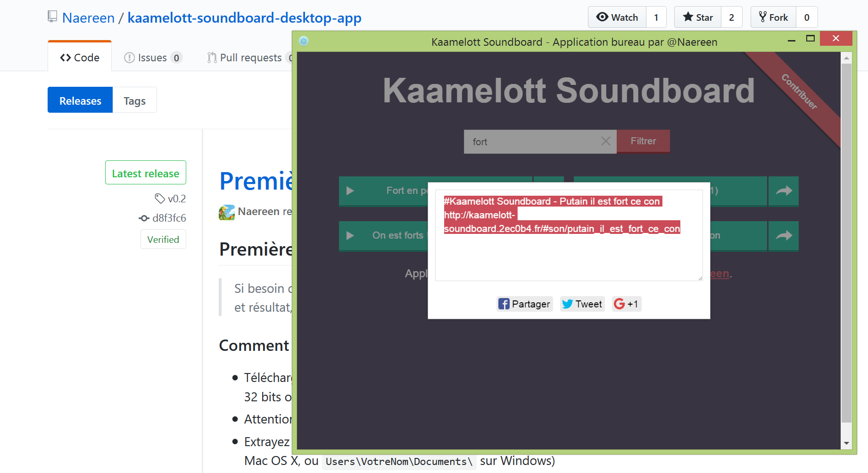Open the v0.2 tag link

[x=177, y=199]
